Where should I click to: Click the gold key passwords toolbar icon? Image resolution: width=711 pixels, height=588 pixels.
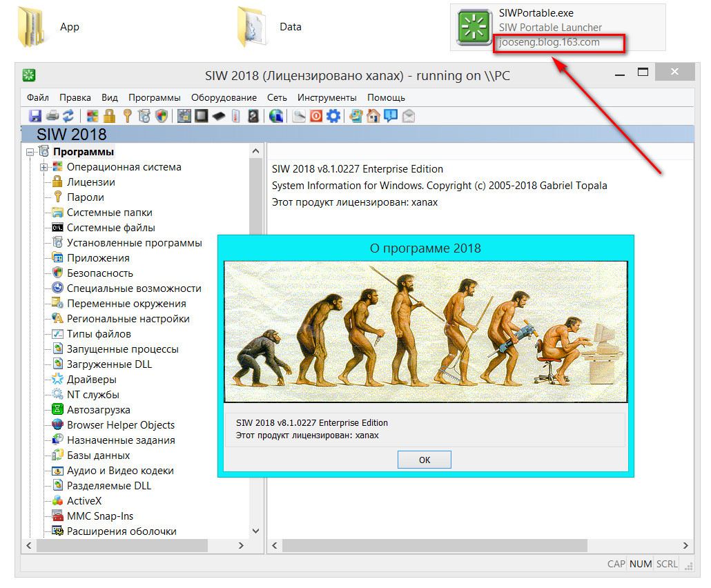point(127,116)
